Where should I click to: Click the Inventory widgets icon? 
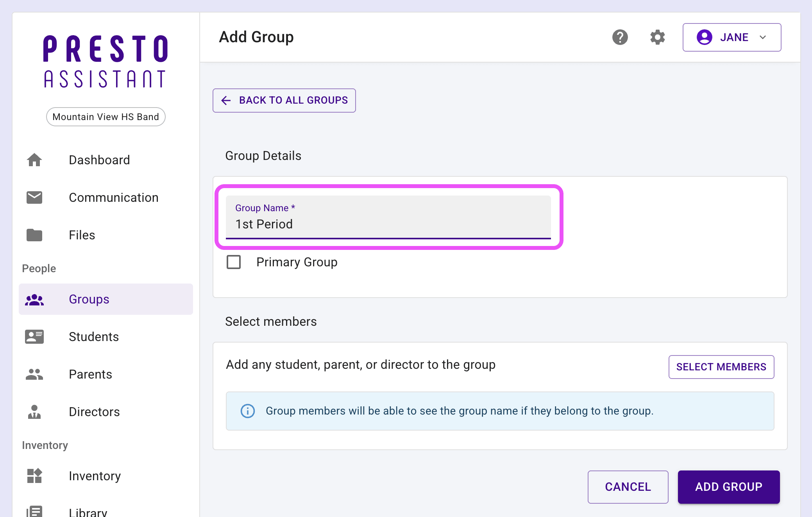coord(34,476)
